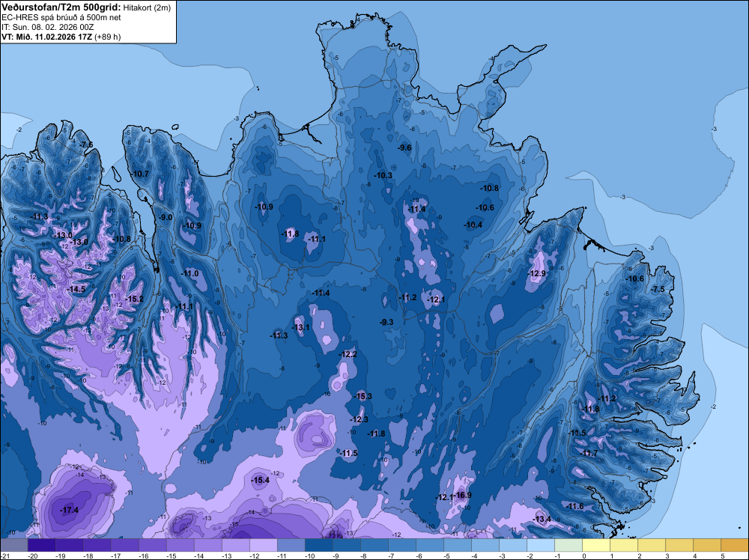749x560 pixels.
Task: Select the -15.4 temperature reading
Action: [x=261, y=481]
